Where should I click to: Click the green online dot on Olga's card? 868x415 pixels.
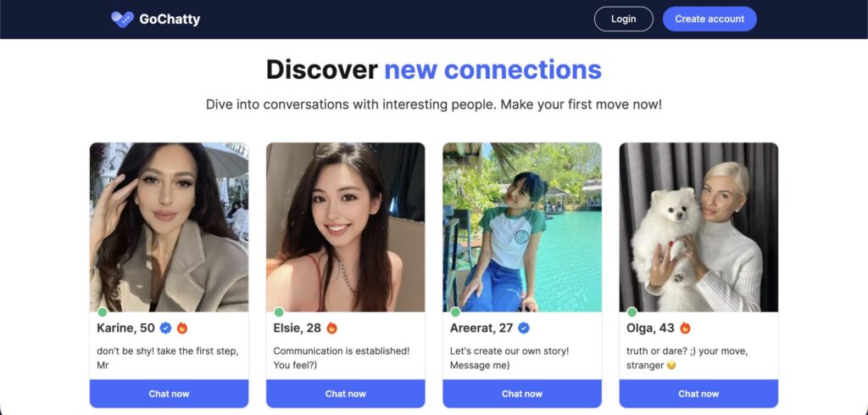click(x=632, y=312)
